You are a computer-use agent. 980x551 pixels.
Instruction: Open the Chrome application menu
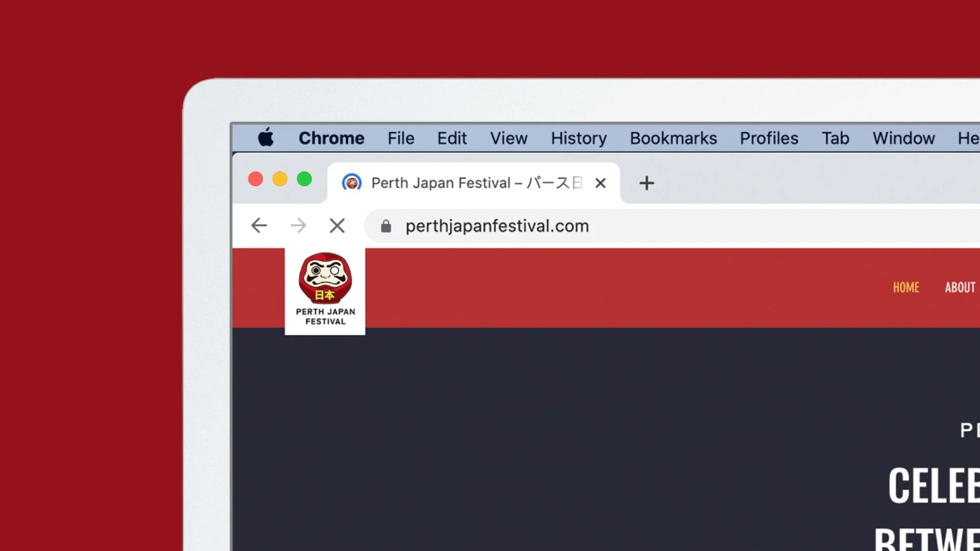click(x=331, y=138)
